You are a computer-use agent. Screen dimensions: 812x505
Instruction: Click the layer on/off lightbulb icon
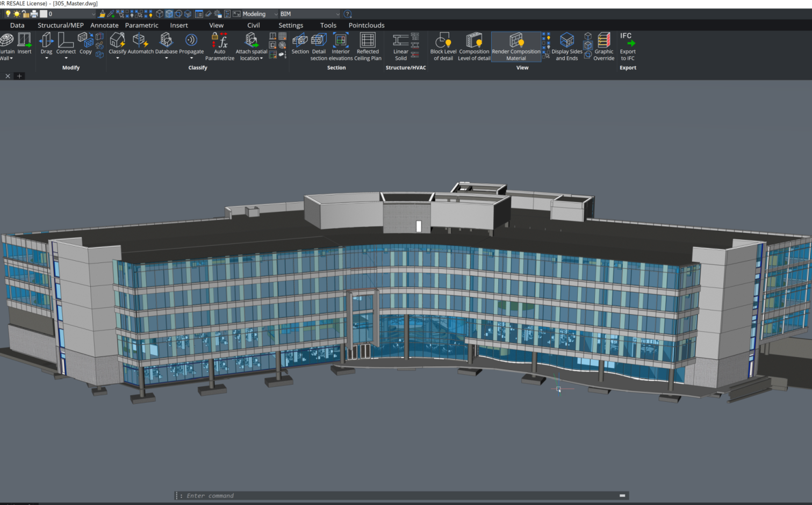click(x=8, y=14)
